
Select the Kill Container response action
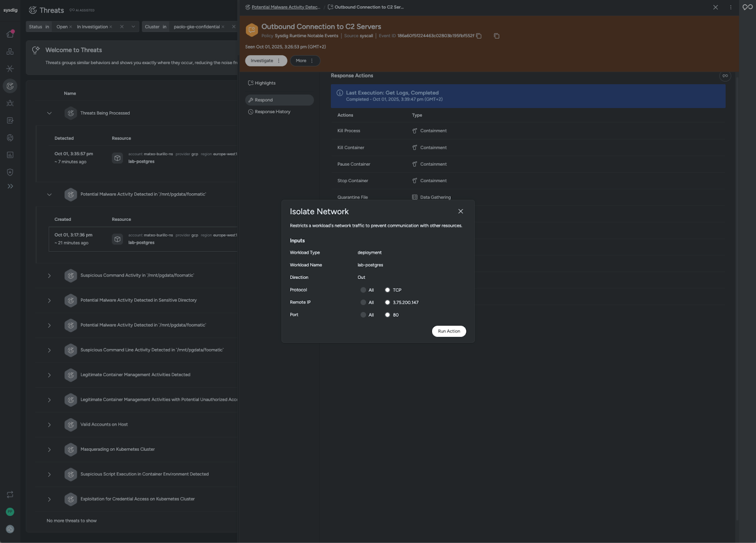tap(351, 148)
